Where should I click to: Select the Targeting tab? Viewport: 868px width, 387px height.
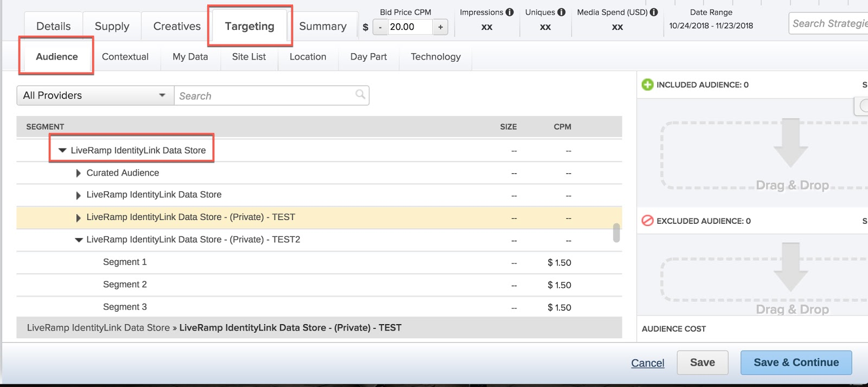250,26
